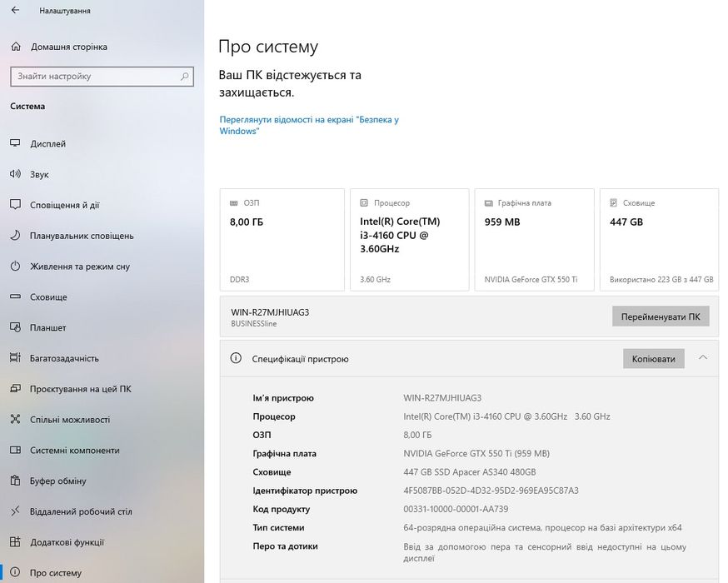Click the search magnifier icon
728x583 pixels.
point(184,76)
